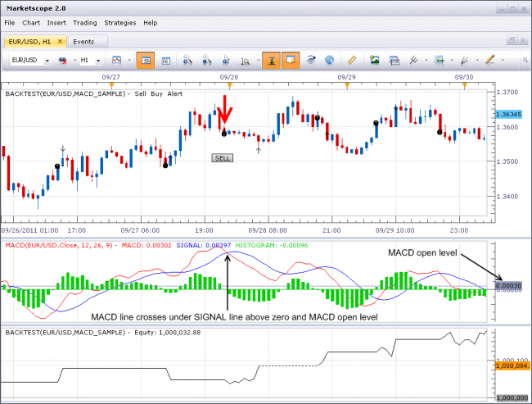This screenshot has width=532, height=404.
Task: Click the 09/26/2011 01:00 time axis label
Action: coord(29,230)
